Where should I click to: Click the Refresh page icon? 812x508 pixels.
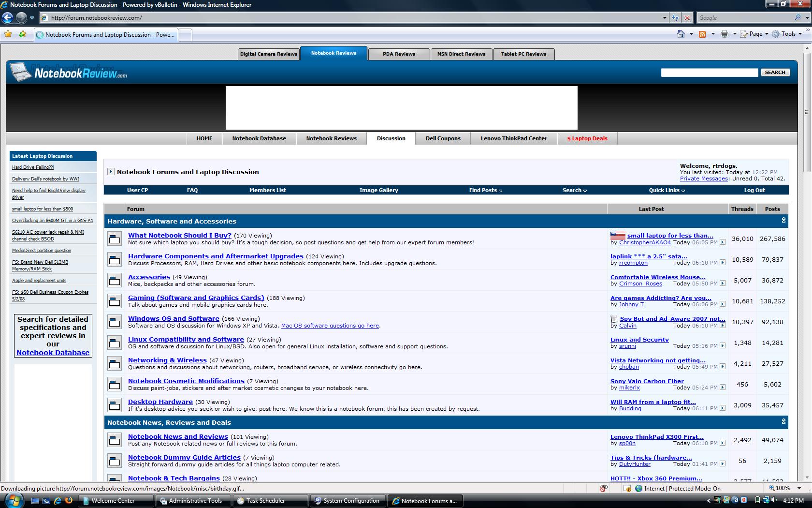[x=675, y=18]
